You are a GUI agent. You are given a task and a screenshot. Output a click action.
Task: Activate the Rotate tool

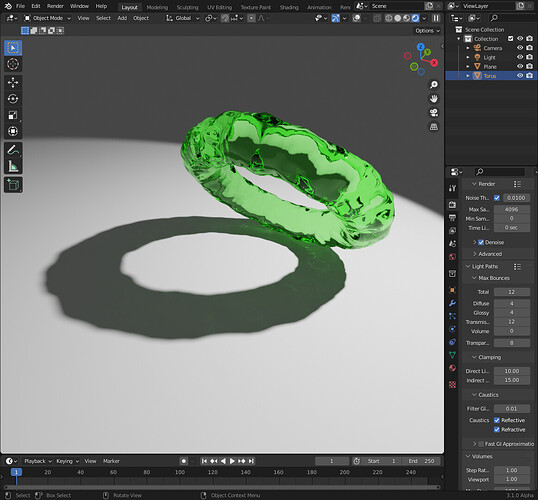(x=13, y=99)
